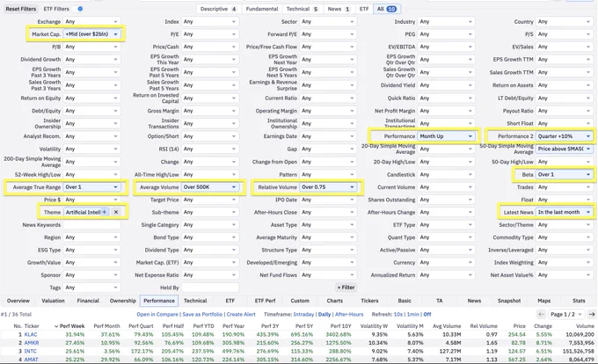Select the News filter tab
Image resolution: width=598 pixels, height=364 pixels.
point(338,9)
